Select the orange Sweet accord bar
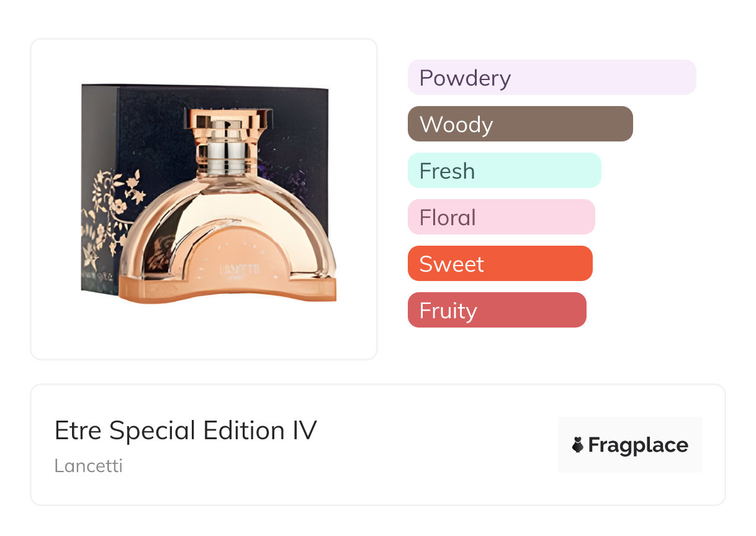 coord(500,264)
